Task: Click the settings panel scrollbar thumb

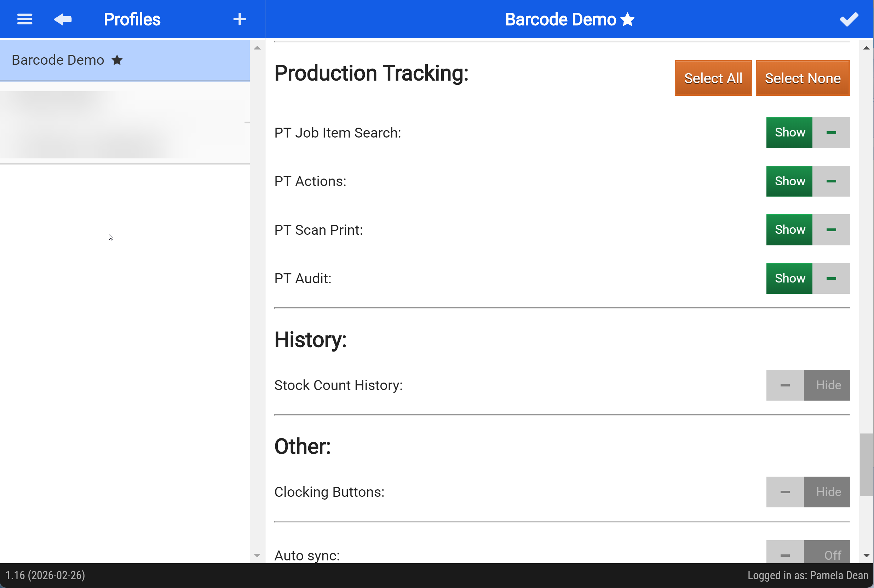Action: pos(866,465)
